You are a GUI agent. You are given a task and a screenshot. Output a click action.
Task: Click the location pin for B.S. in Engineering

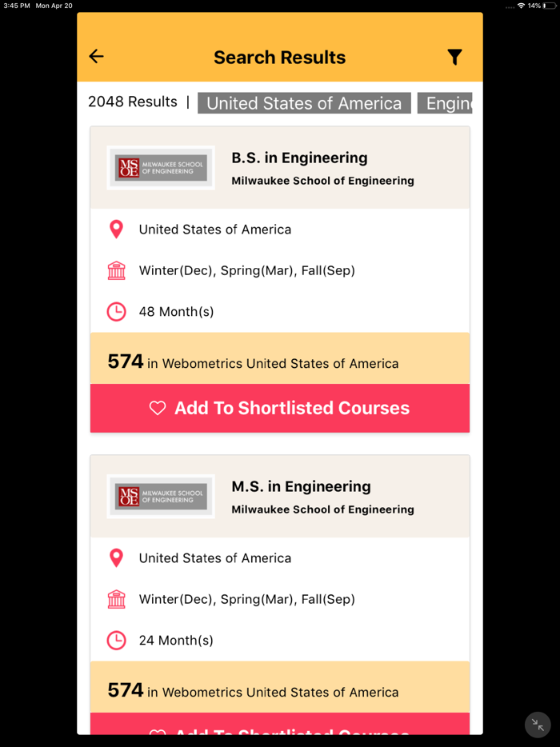tap(116, 229)
